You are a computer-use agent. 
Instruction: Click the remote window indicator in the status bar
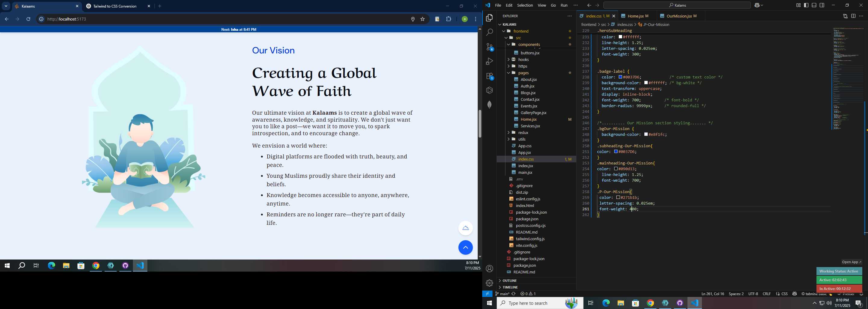click(x=487, y=294)
